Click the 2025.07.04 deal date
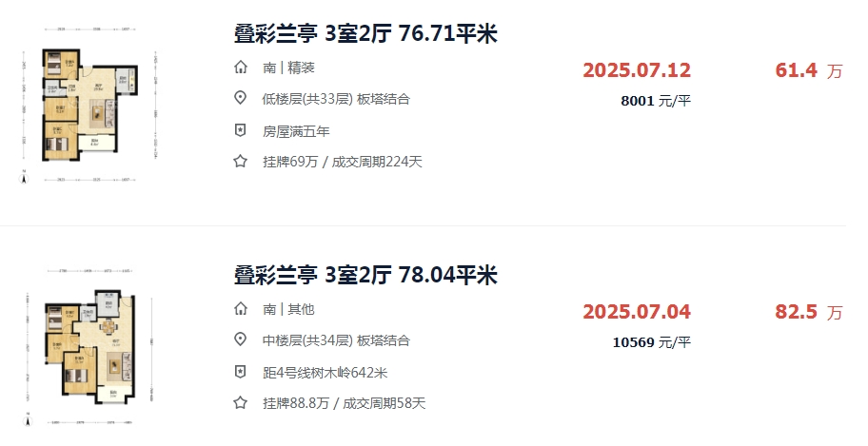The width and height of the screenshot is (868, 446). click(x=637, y=312)
